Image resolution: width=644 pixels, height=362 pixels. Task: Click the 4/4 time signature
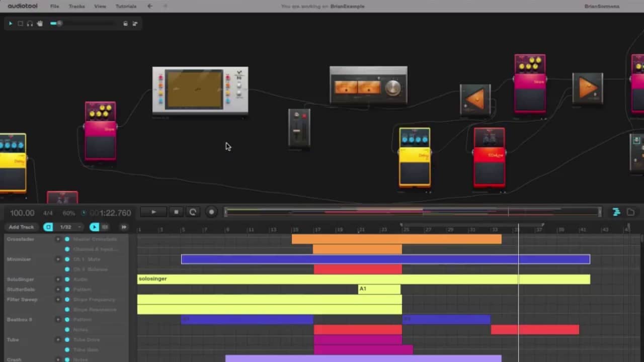(x=48, y=213)
